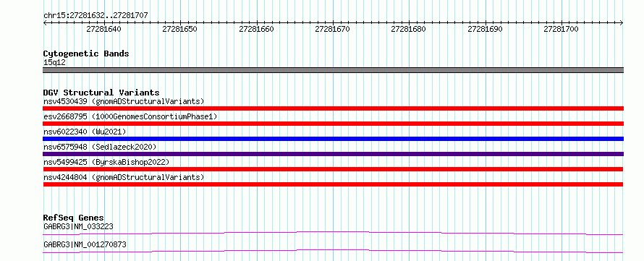644x261 pixels.
Task: Click the RefSeq Genes track title
Action: tap(74, 218)
